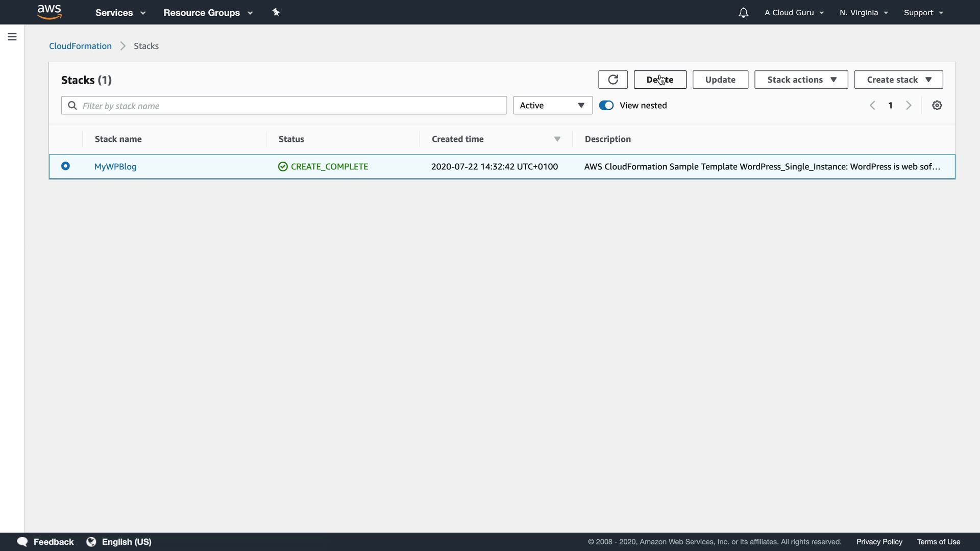Go to the next page arrow
Viewport: 980px width, 551px height.
point(909,106)
